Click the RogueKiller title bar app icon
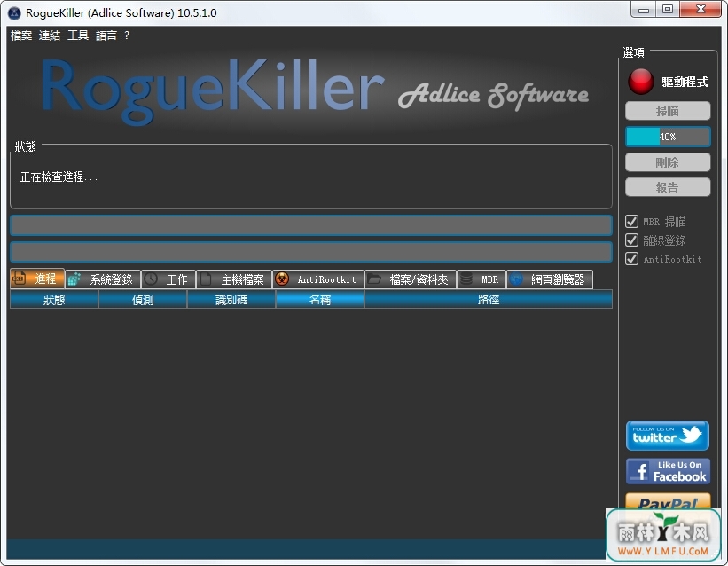 coord(14,13)
